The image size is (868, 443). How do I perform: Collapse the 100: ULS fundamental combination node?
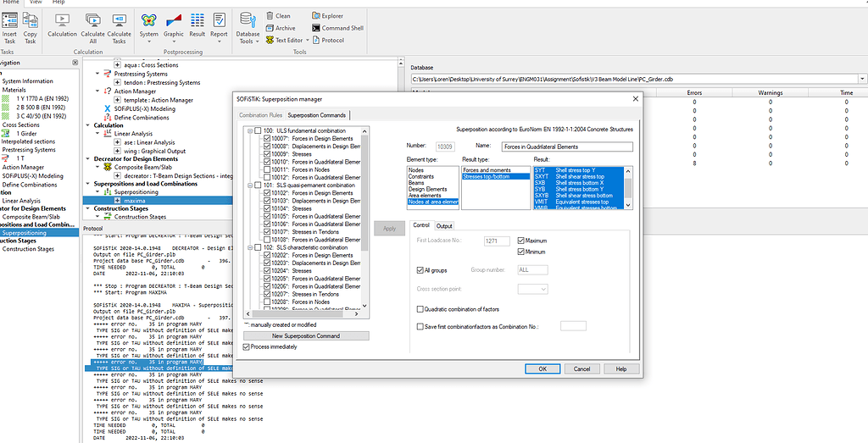(x=250, y=130)
